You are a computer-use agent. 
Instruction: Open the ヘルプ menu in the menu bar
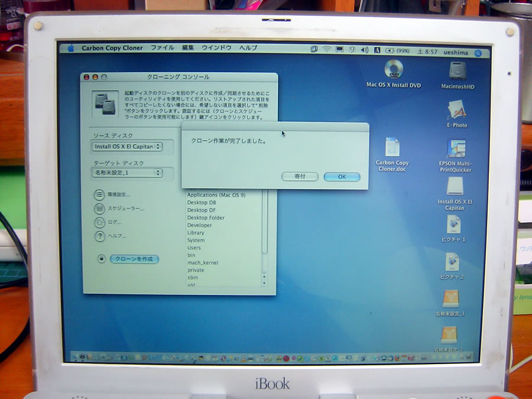[248, 48]
